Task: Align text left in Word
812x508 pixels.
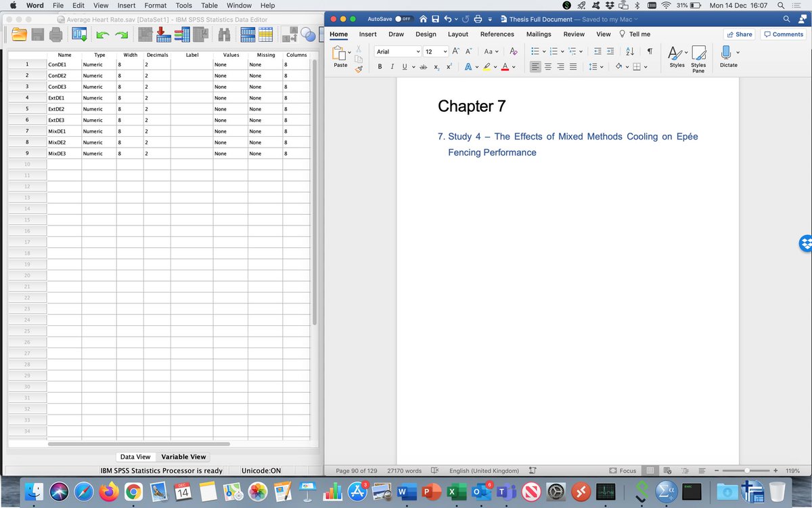Action: 535,66
